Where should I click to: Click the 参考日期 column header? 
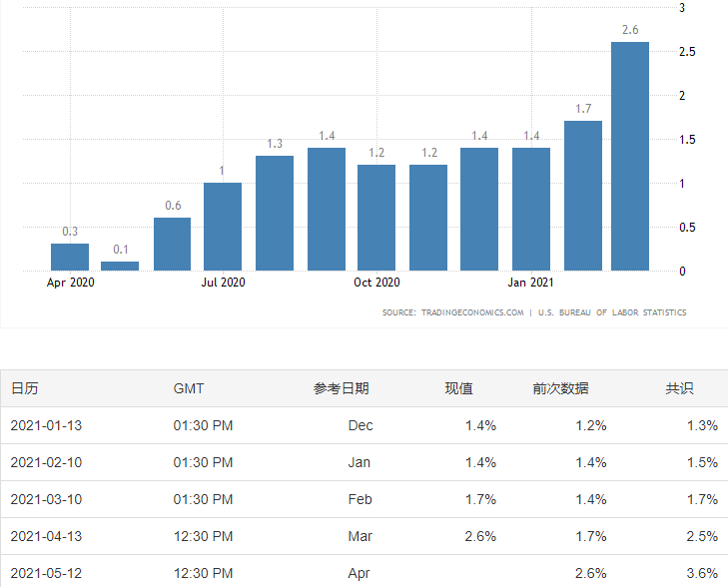342,388
